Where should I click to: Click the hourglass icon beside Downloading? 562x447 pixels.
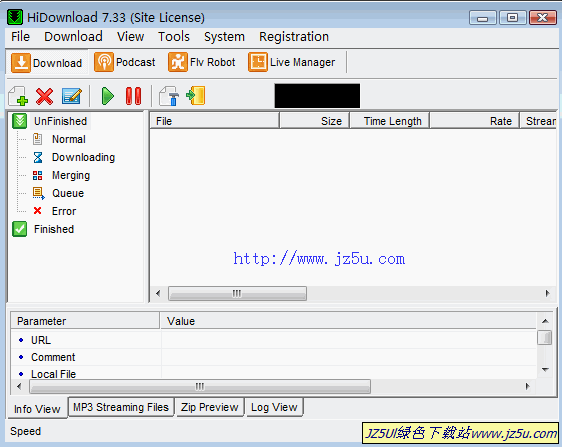coord(38,157)
